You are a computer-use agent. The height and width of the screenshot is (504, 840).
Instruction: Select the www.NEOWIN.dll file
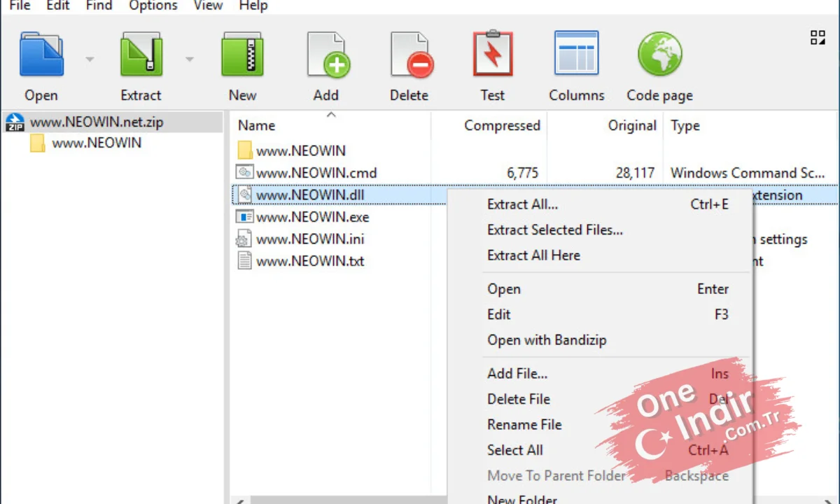[x=310, y=195]
